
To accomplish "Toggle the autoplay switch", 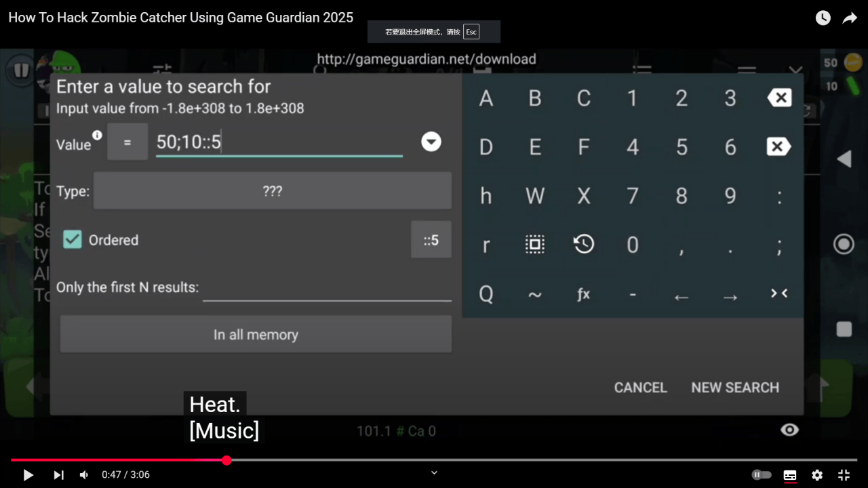I will tap(762, 474).
